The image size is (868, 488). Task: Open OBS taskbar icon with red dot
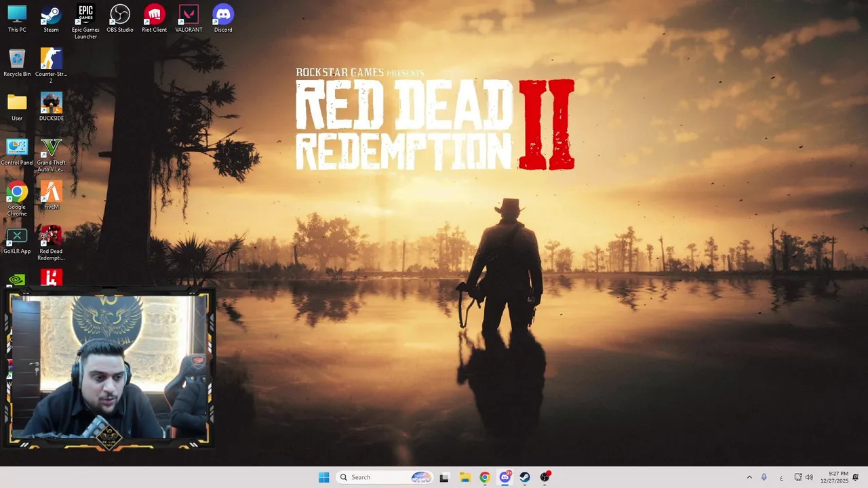545,477
